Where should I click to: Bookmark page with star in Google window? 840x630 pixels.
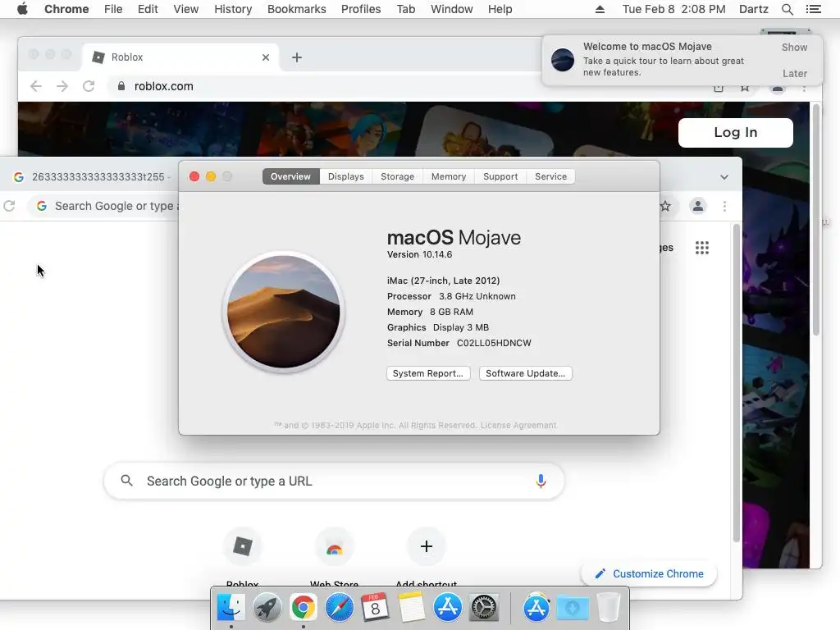tap(665, 206)
